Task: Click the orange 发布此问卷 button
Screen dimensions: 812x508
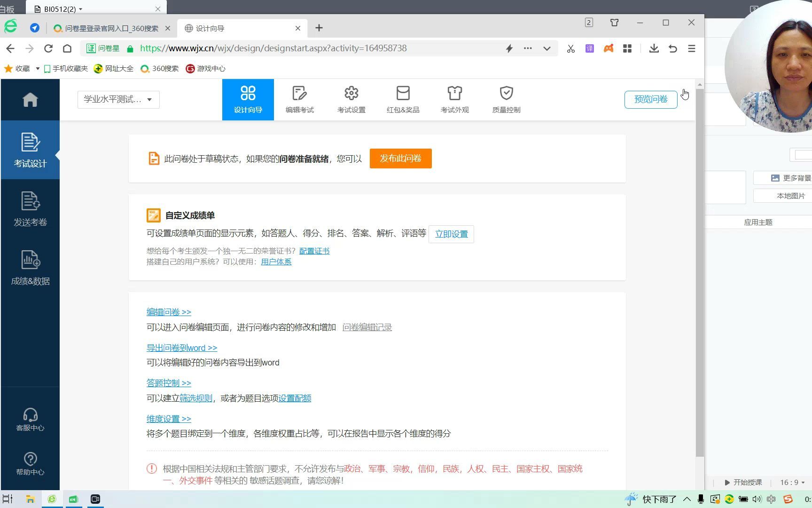Action: pyautogui.click(x=401, y=159)
